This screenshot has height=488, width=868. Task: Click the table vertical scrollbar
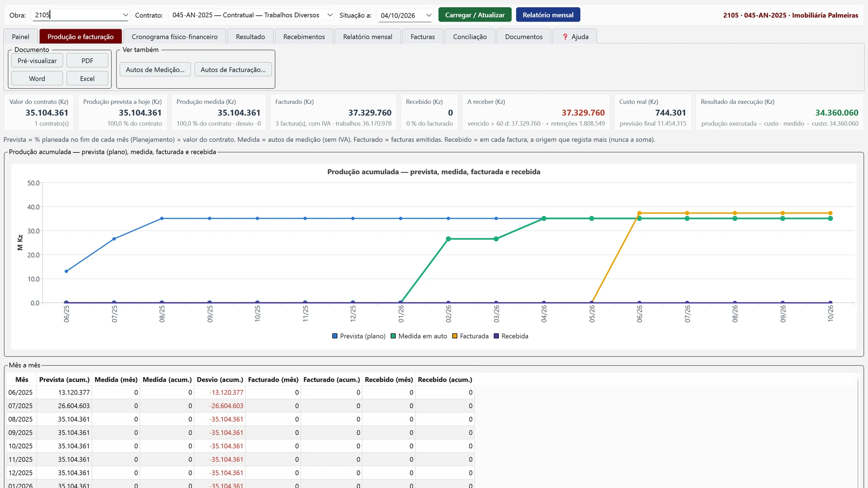[x=858, y=432]
